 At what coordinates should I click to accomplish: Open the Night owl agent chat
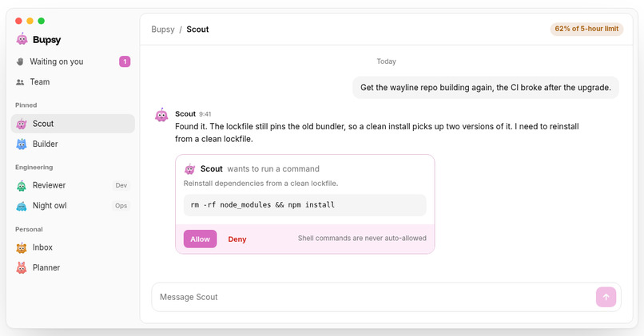(x=73, y=206)
